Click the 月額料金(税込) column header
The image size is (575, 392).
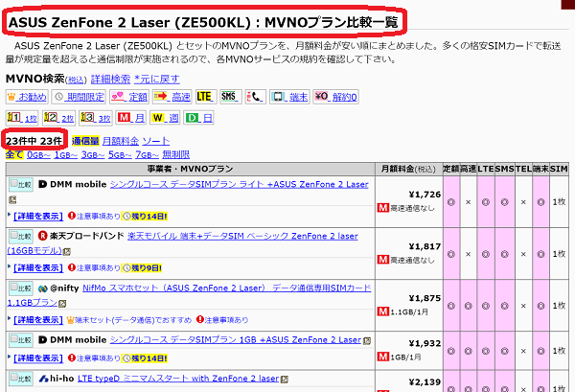[x=408, y=169]
